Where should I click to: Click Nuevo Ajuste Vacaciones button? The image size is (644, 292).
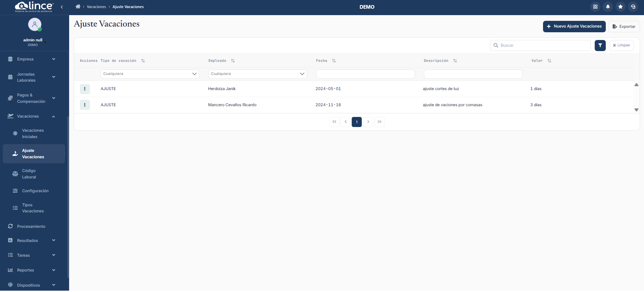(x=574, y=27)
